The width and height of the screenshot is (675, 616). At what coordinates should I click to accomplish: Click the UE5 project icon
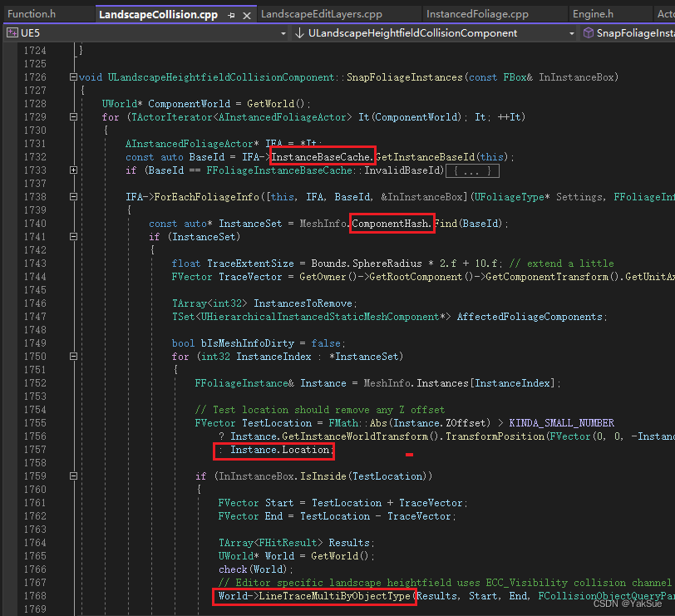pyautogui.click(x=12, y=32)
